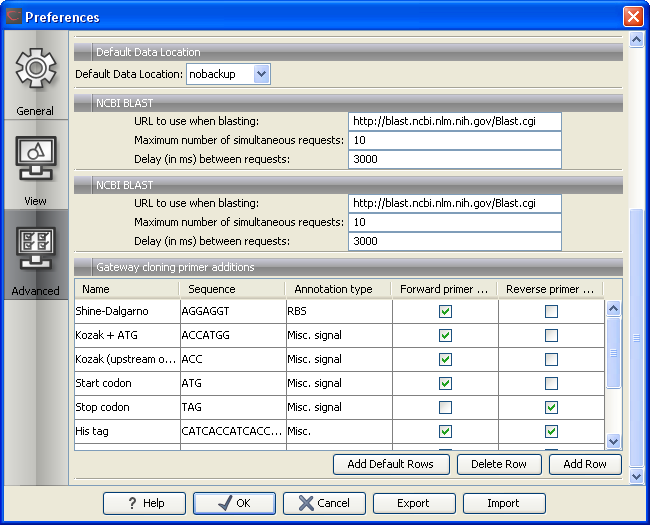Screen dimensions: 650x525
Task: Click the main panel scrollbar thumb
Action: [636, 338]
